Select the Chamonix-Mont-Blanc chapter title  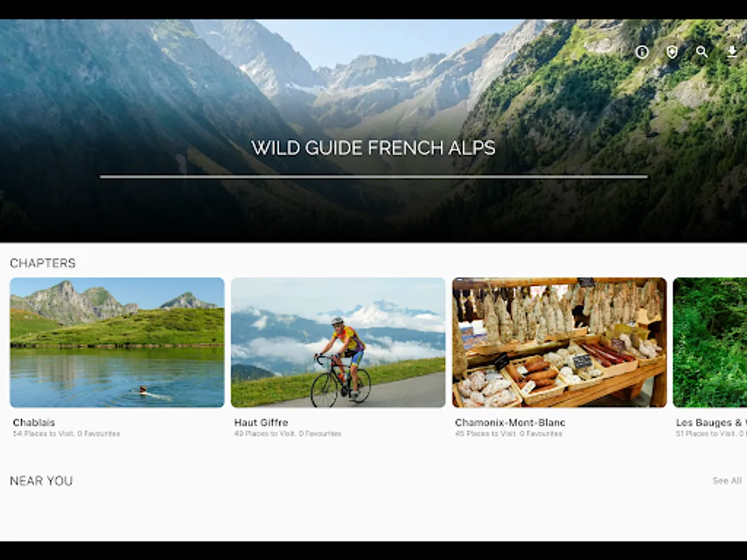click(510, 422)
